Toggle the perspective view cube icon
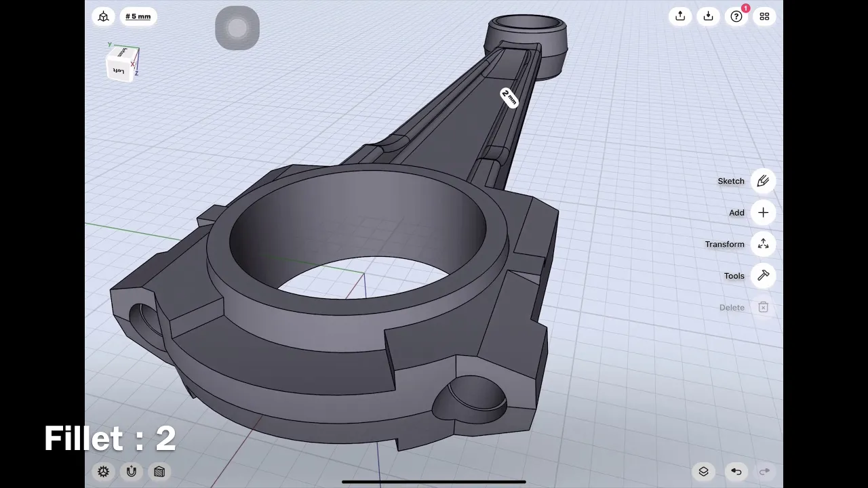The image size is (868, 488). coord(104,16)
